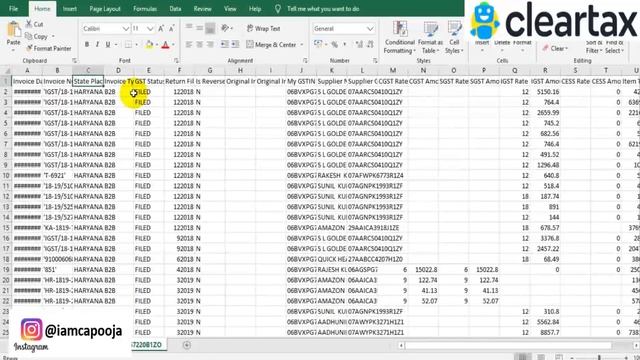
Task: Click the Increase Font Size icon
Action: tap(161, 29)
